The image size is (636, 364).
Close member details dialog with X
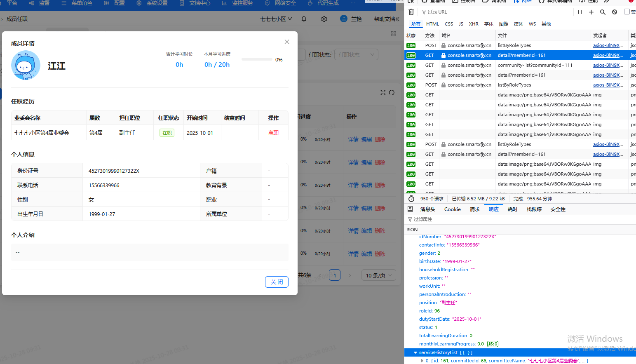(x=287, y=42)
